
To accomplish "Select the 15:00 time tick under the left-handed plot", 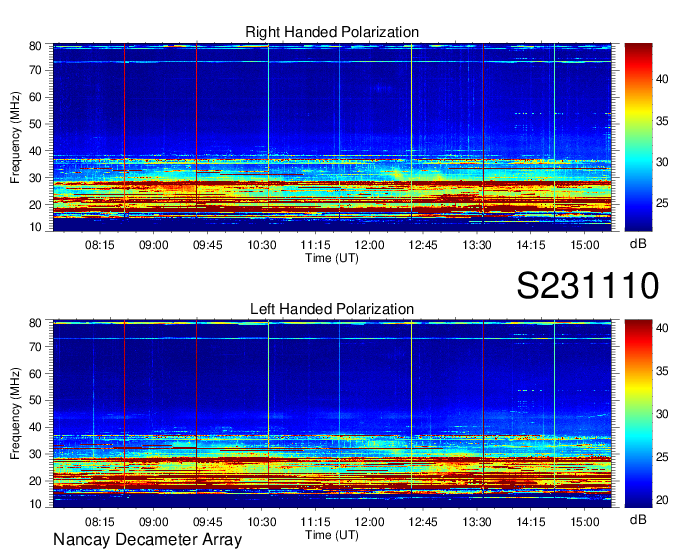I will tap(585, 522).
